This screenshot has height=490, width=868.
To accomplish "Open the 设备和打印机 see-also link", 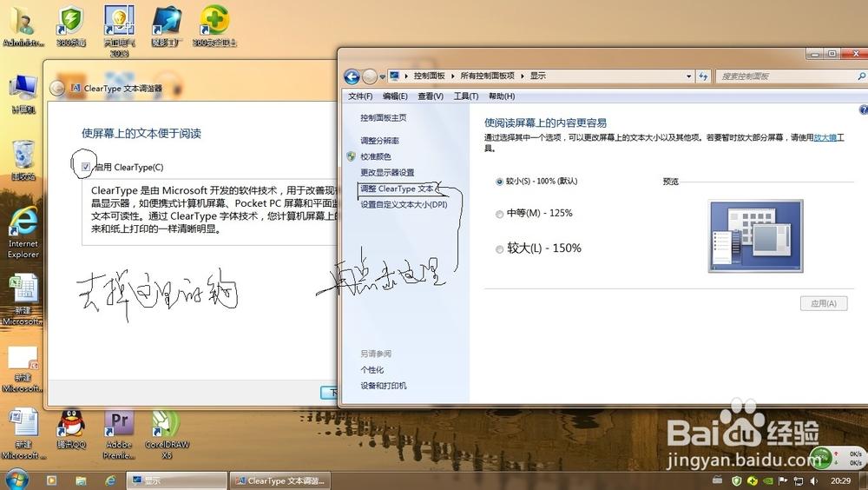I will 384,386.
